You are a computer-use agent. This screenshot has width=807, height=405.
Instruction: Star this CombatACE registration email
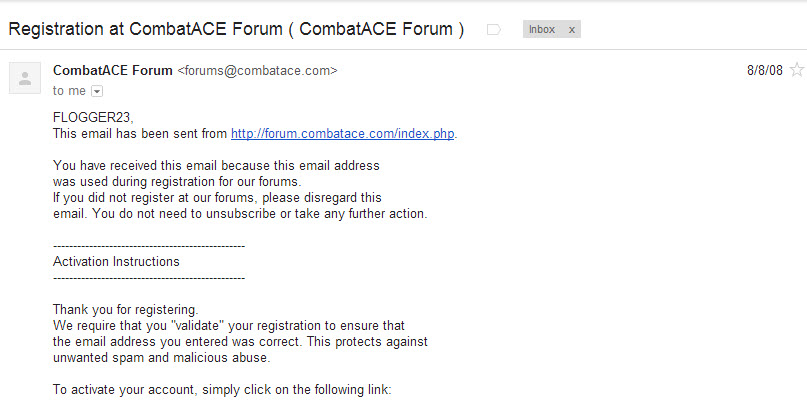click(x=797, y=69)
